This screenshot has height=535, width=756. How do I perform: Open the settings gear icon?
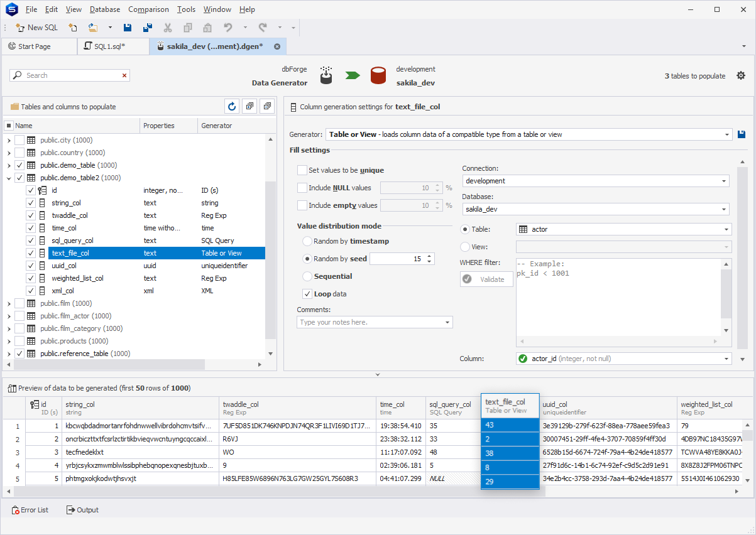click(740, 76)
